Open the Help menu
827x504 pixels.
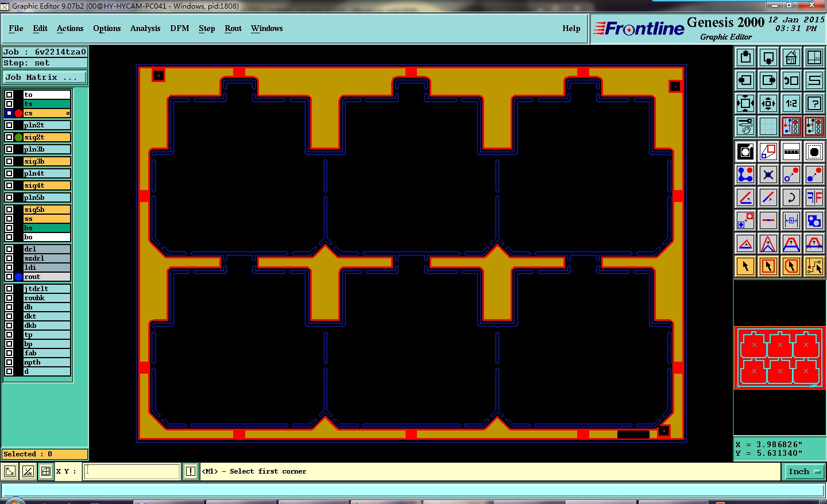(571, 28)
